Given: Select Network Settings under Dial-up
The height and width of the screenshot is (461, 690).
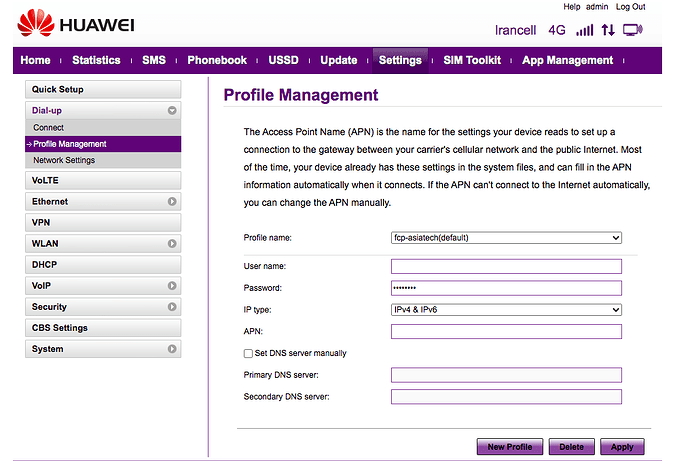Looking at the screenshot, I should pyautogui.click(x=103, y=160).
